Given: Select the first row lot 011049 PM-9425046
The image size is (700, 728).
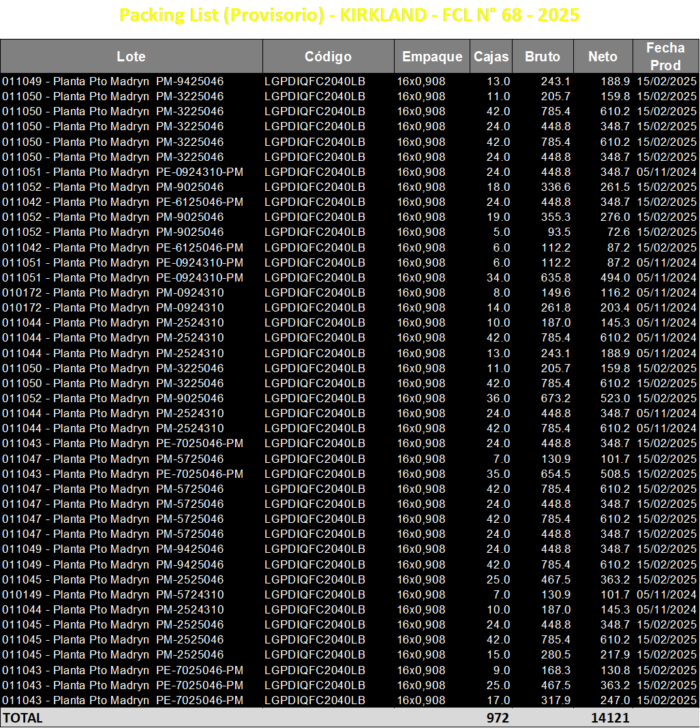Looking at the screenshot, I should pyautogui.click(x=112, y=81).
